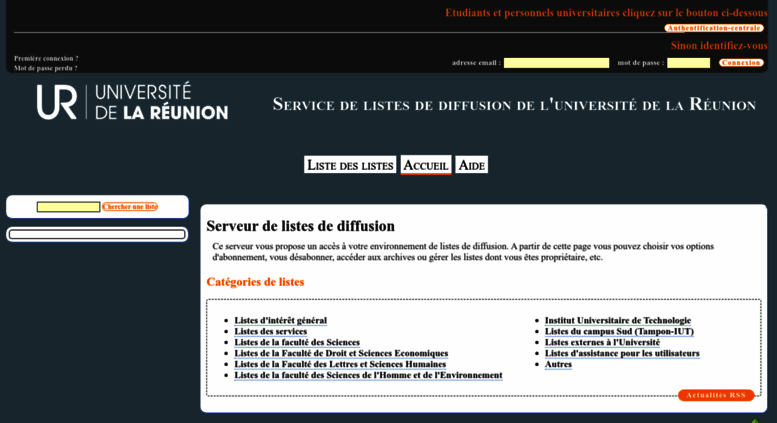
Task: Open the Aide tab
Action: 471,165
